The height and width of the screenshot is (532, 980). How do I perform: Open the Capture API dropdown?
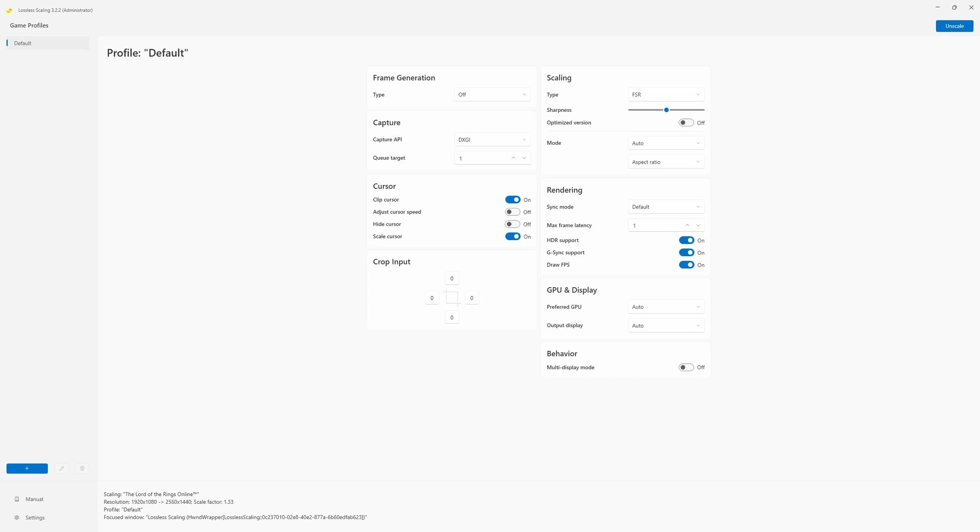492,140
